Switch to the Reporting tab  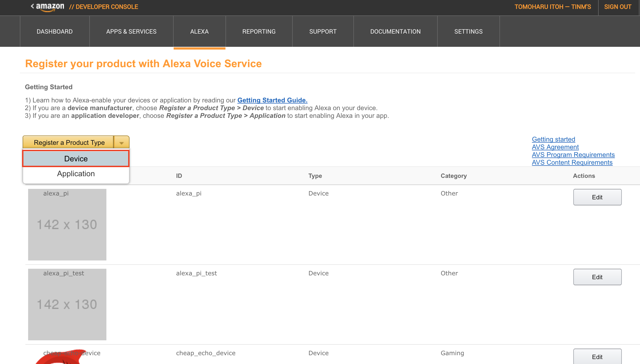pos(259,31)
